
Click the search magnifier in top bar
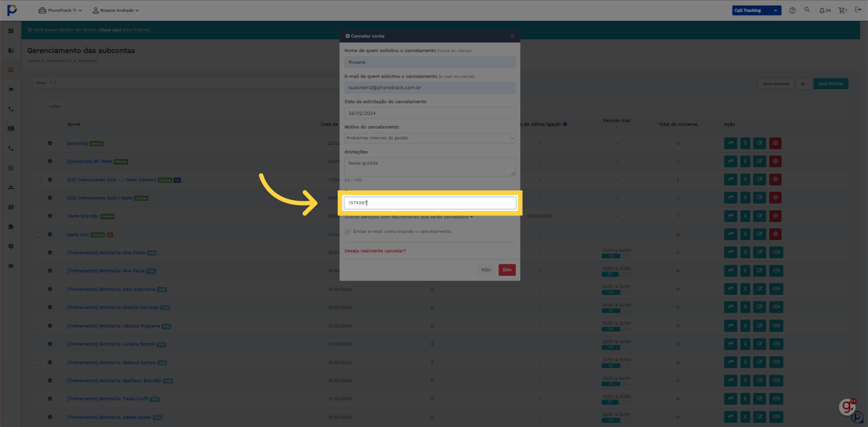click(807, 9)
